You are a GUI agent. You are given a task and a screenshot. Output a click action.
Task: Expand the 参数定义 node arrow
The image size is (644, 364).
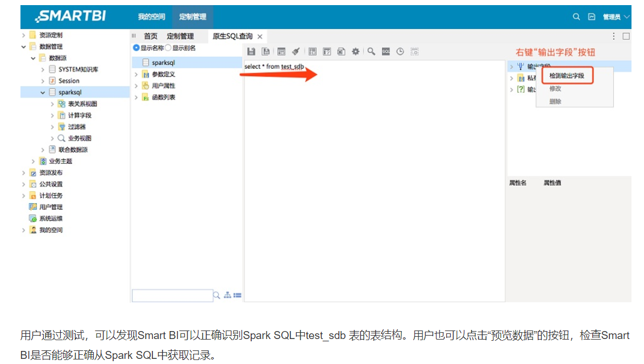coord(136,74)
